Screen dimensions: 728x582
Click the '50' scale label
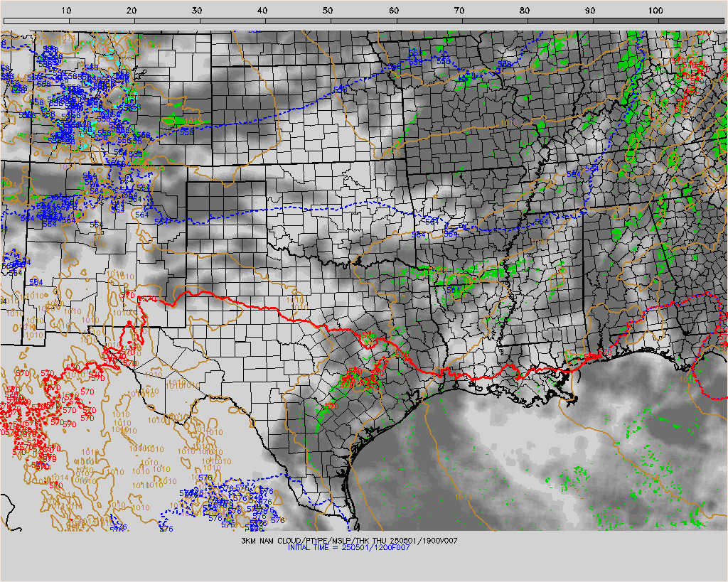pos(328,10)
